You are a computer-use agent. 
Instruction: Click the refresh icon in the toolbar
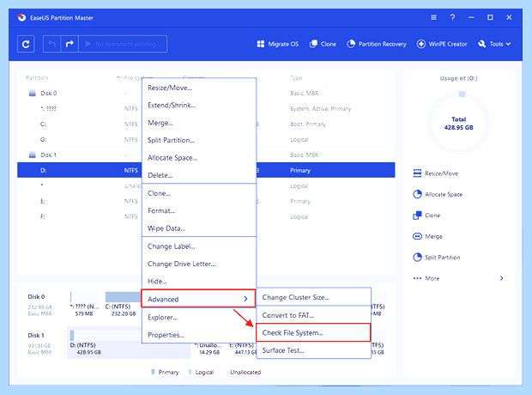tap(26, 44)
